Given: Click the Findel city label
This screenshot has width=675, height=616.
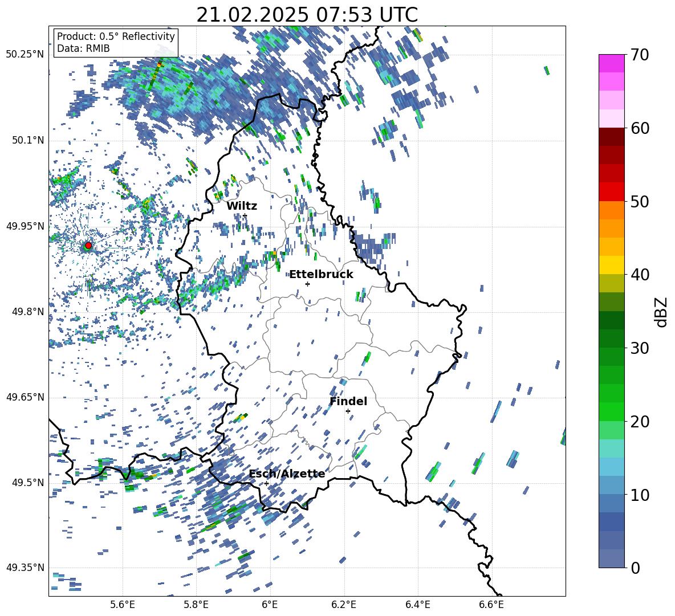Looking at the screenshot, I should tap(348, 401).
